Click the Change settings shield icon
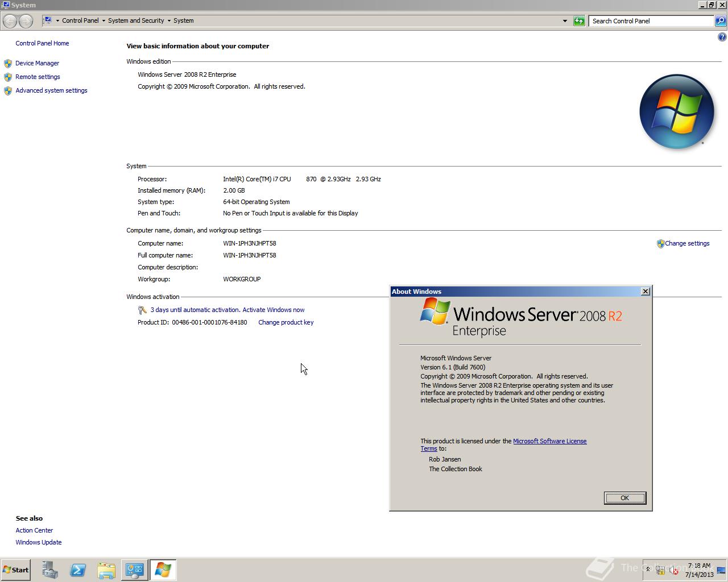This screenshot has width=728, height=582. [660, 243]
